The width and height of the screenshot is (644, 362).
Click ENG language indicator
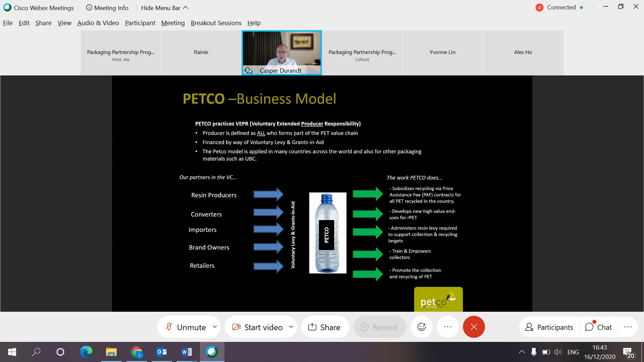[x=573, y=352]
